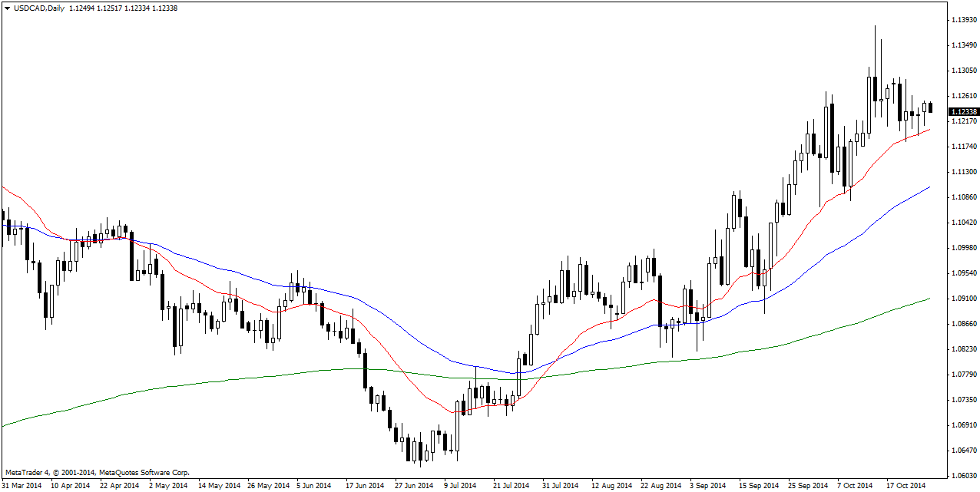Viewport: 980px width, 492px height.
Task: Click the 27 Jun 2014 date label
Action: click(x=414, y=486)
